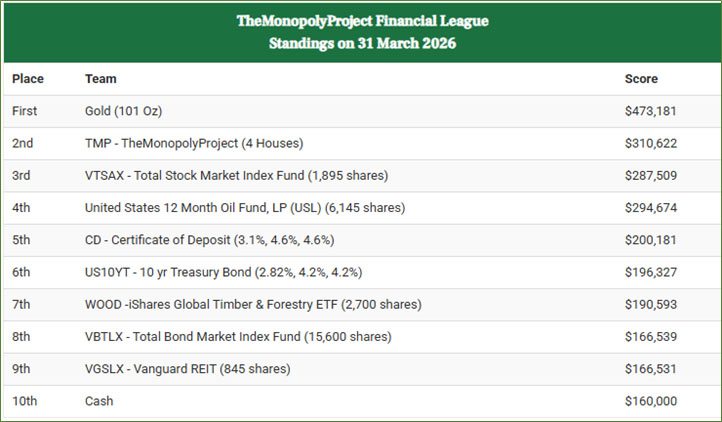
Task: Select the VTSAX Total Stock Market Index Fund entry
Action: click(x=236, y=175)
